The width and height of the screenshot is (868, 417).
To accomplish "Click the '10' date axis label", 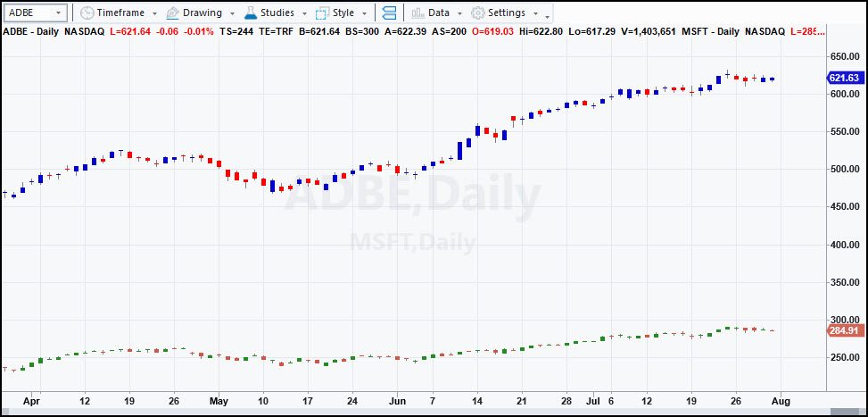I will tap(263, 400).
